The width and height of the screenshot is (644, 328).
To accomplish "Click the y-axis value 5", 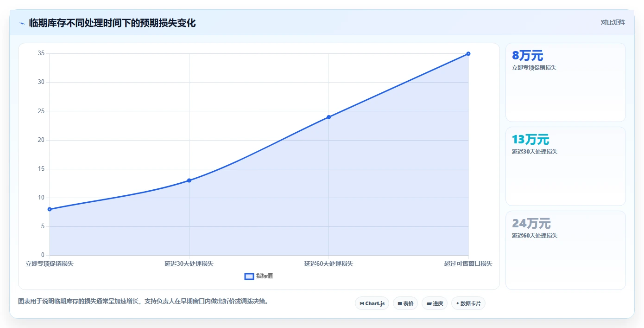I will (x=43, y=226).
